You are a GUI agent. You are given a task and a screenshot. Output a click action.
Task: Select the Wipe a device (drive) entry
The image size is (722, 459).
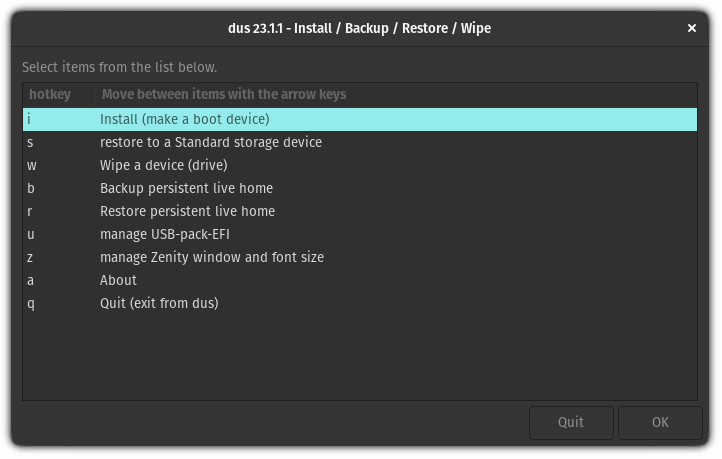(x=164, y=165)
